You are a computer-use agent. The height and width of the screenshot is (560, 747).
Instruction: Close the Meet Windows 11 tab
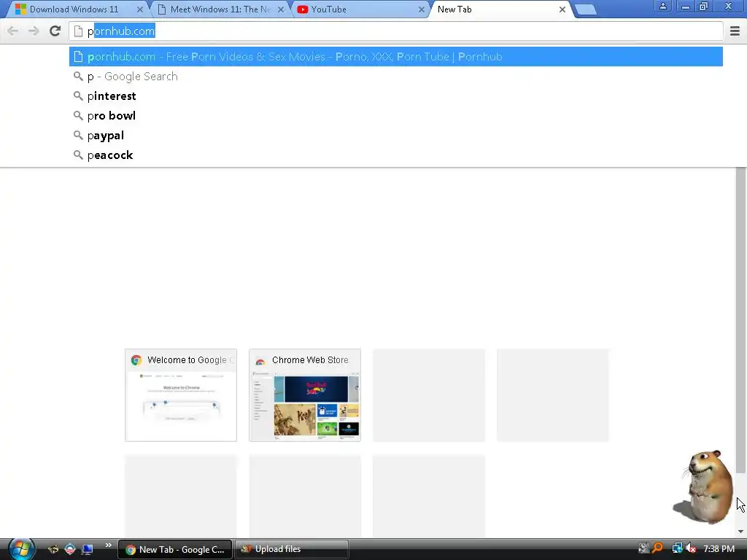point(281,9)
